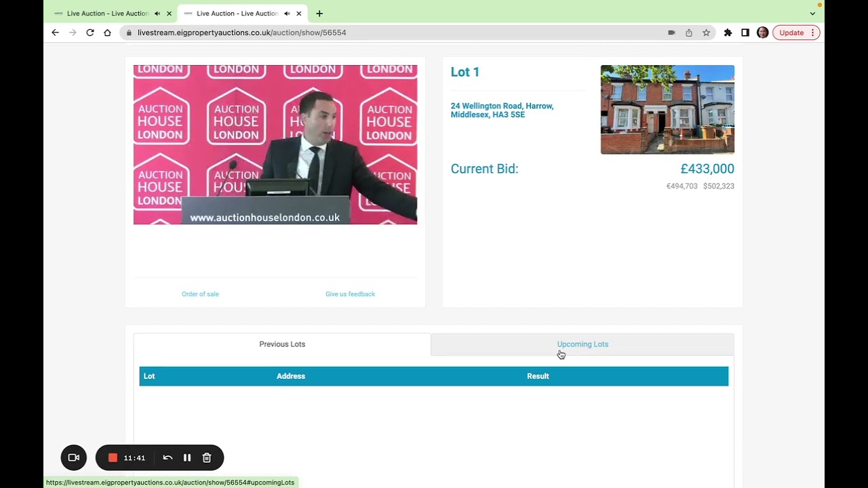The width and height of the screenshot is (868, 488).
Task: View site information via the lock icon
Action: (128, 33)
